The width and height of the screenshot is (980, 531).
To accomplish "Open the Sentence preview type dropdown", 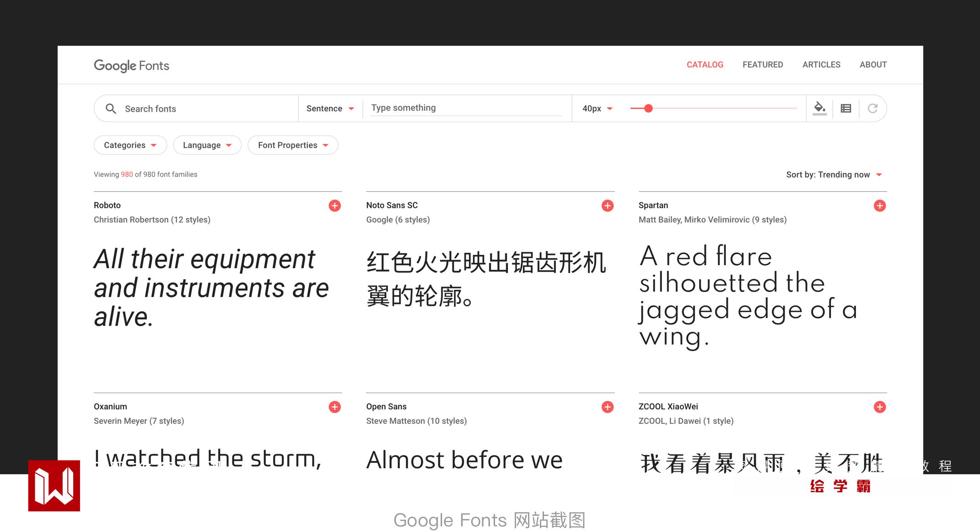I will [330, 108].
